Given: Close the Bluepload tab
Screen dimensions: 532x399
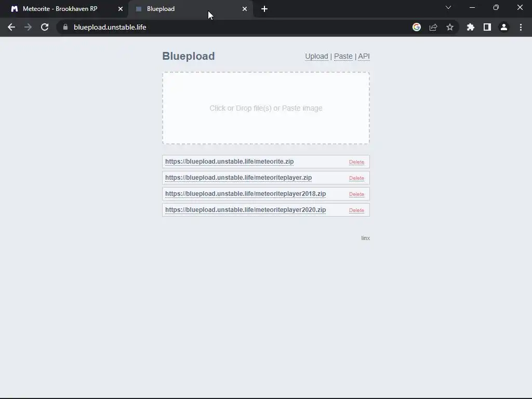Looking at the screenshot, I should (245, 9).
